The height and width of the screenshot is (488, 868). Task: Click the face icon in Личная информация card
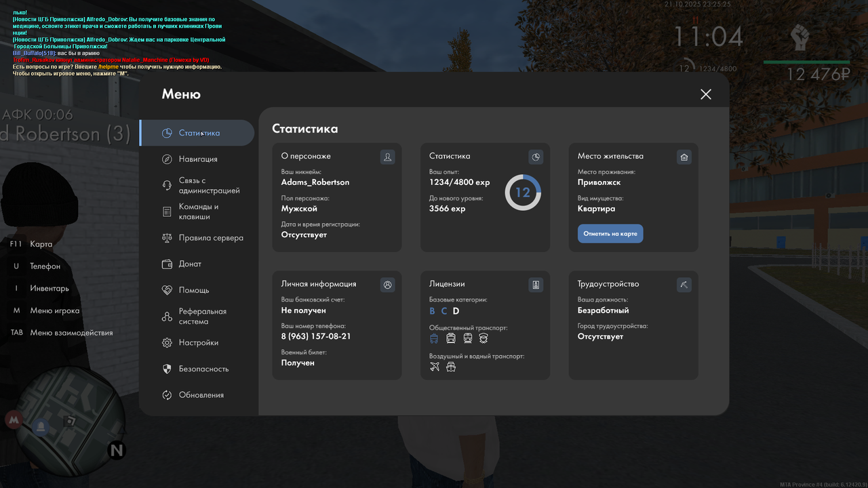[387, 285]
